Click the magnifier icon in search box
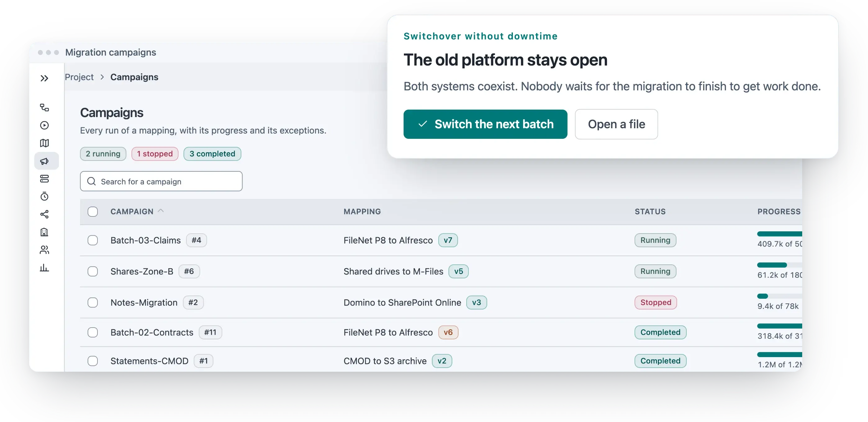The height and width of the screenshot is (422, 868). click(91, 181)
